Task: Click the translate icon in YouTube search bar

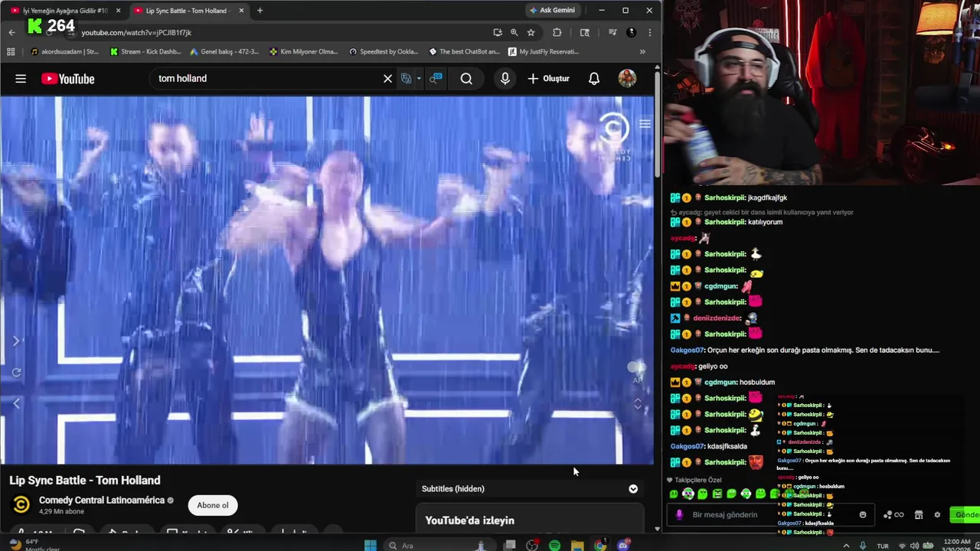Action: [407, 78]
